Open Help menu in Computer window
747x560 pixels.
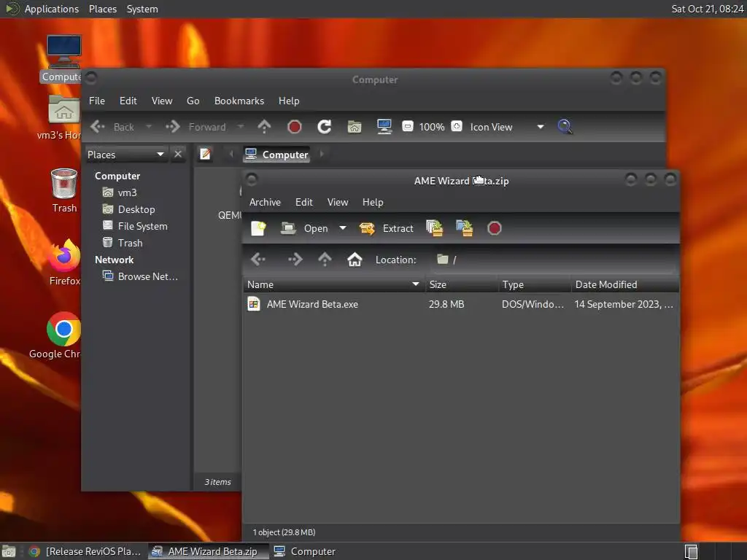click(289, 101)
